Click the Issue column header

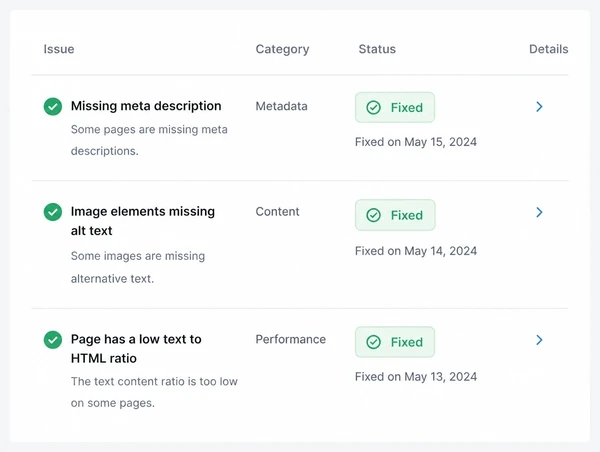[59, 49]
